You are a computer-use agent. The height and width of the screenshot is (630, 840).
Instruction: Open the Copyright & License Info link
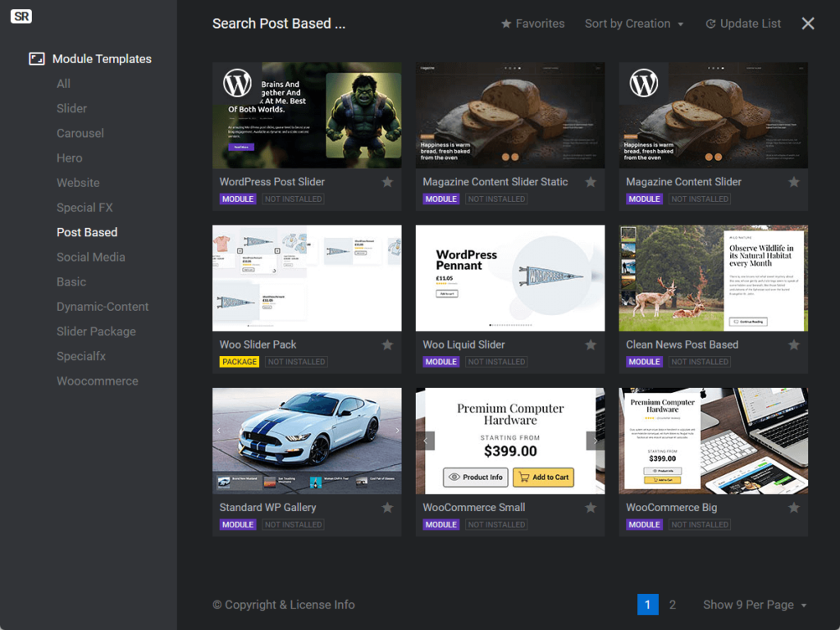point(283,605)
